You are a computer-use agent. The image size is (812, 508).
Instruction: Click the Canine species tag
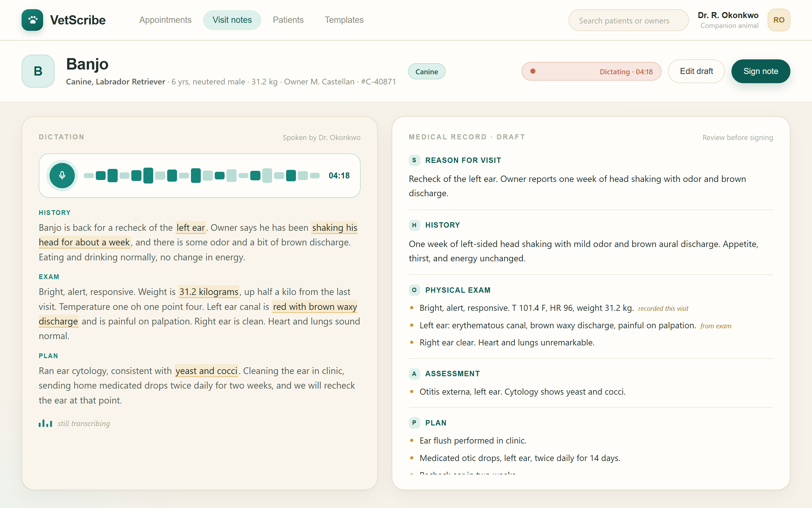click(427, 71)
